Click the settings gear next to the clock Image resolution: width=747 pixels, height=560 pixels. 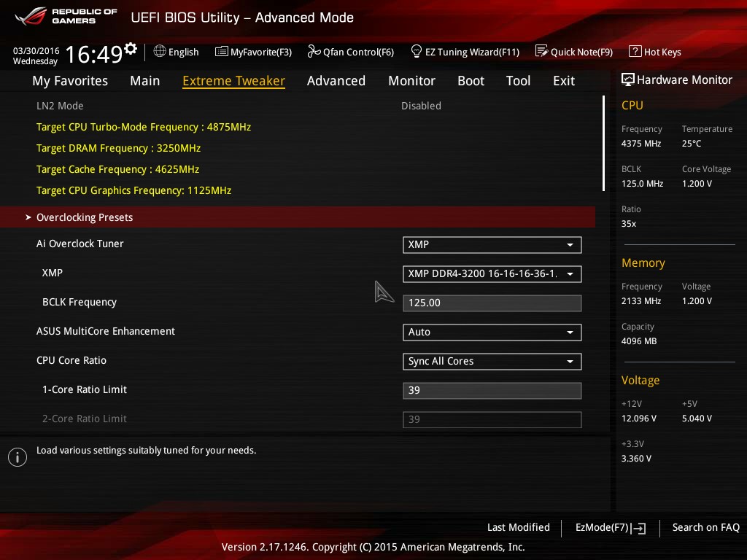pyautogui.click(x=131, y=49)
